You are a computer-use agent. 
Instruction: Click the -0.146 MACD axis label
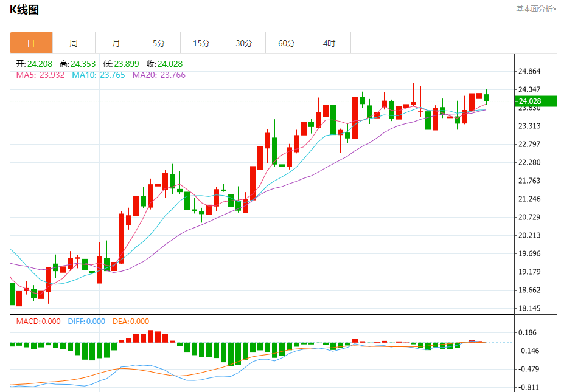click(528, 351)
